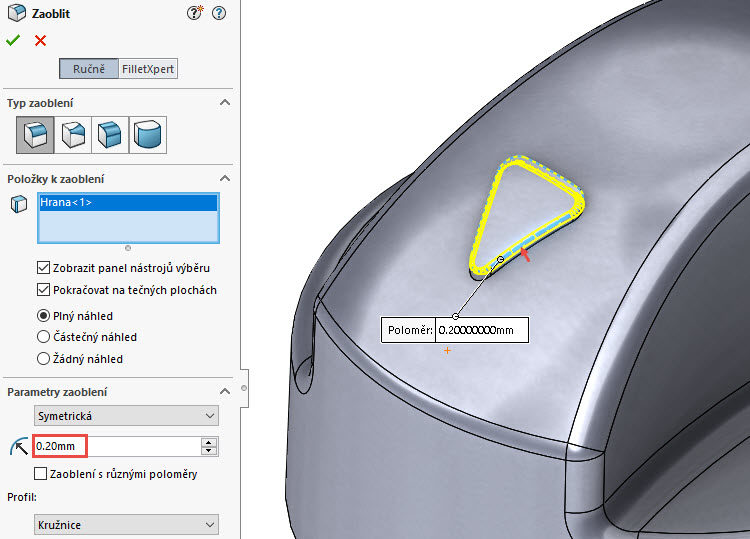This screenshot has height=539, width=750.
Task: Open the help question mark icon
Action: 219,13
